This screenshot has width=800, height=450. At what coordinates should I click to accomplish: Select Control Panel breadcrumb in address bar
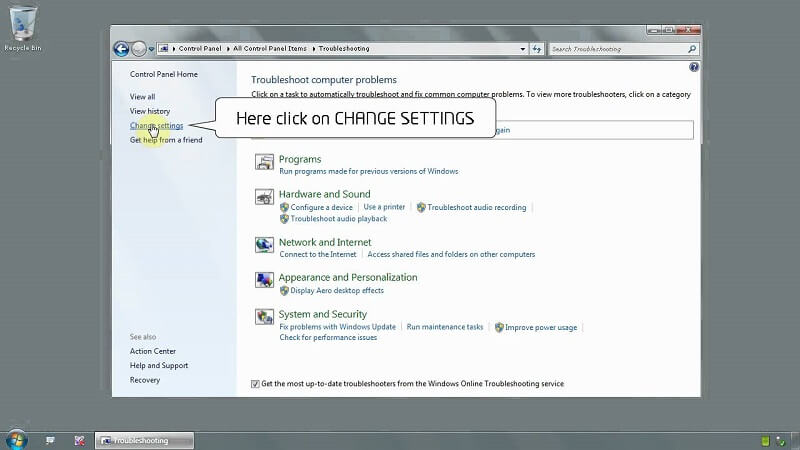(x=199, y=48)
